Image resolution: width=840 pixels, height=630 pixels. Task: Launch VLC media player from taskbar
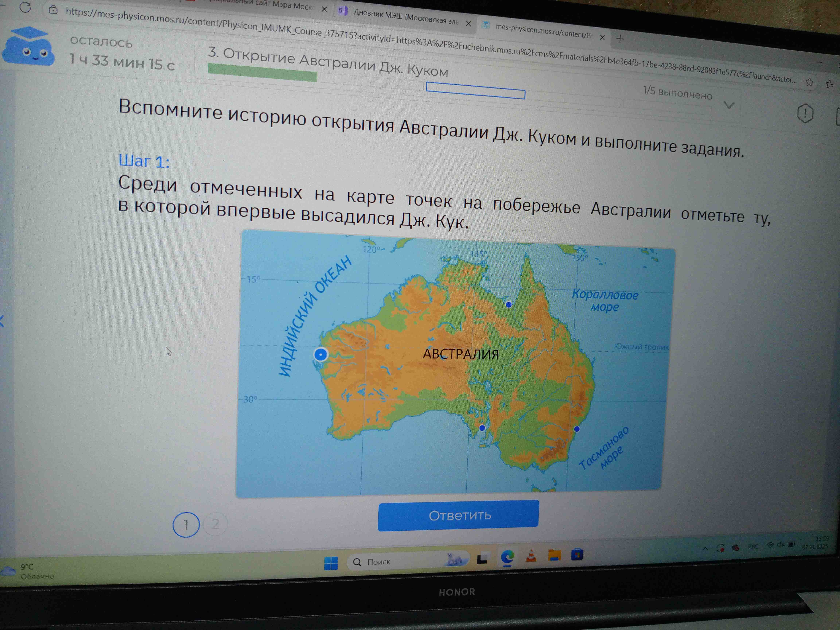click(531, 556)
